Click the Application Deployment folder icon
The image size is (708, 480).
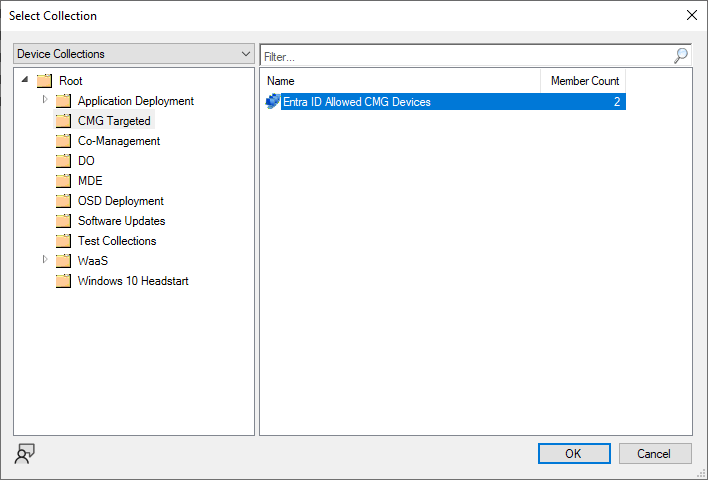tap(63, 101)
